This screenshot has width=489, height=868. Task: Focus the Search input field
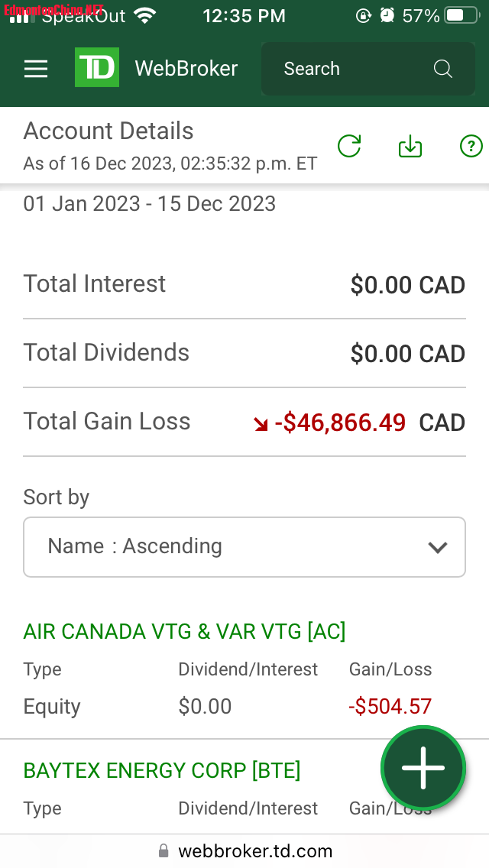[x=351, y=69]
